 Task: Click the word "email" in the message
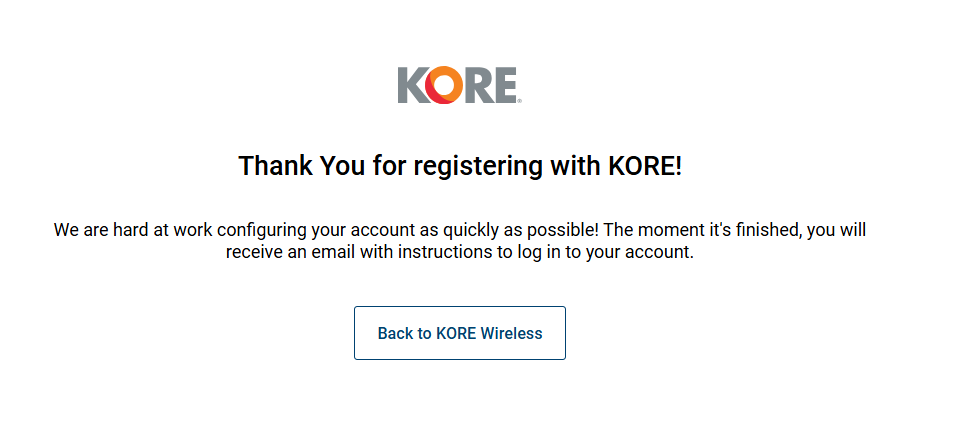click(340, 252)
